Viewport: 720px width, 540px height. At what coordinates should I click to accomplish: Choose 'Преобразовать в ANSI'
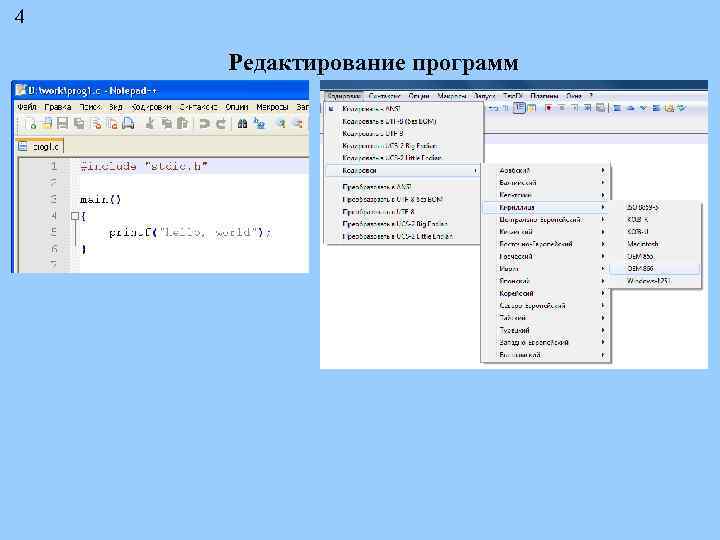pyautogui.click(x=404, y=187)
